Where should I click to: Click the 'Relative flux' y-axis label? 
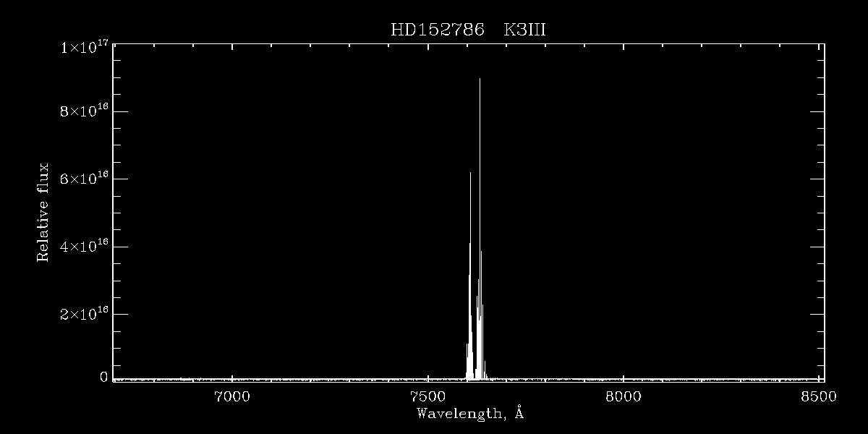point(43,213)
